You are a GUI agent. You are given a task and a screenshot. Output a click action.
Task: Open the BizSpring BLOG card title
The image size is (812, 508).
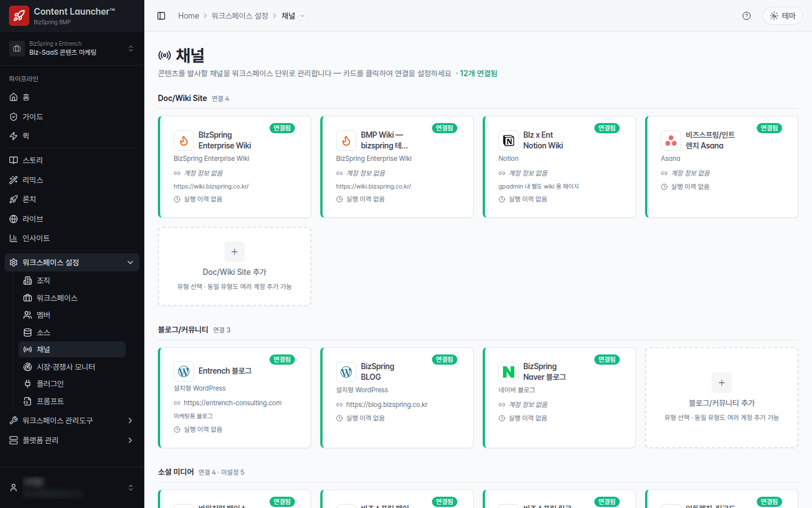tap(377, 372)
